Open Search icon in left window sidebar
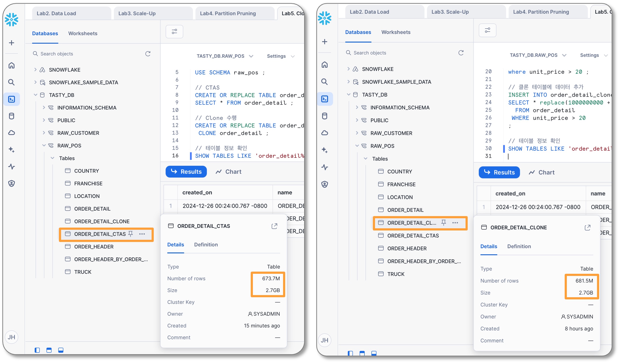Image resolution: width=620 pixels, height=364 pixels. point(11,82)
